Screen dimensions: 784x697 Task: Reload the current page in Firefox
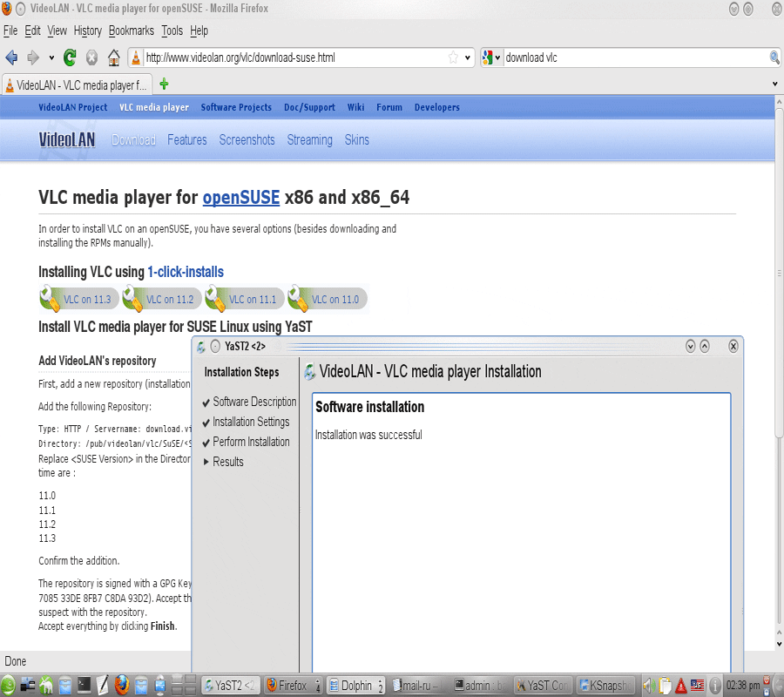point(69,58)
